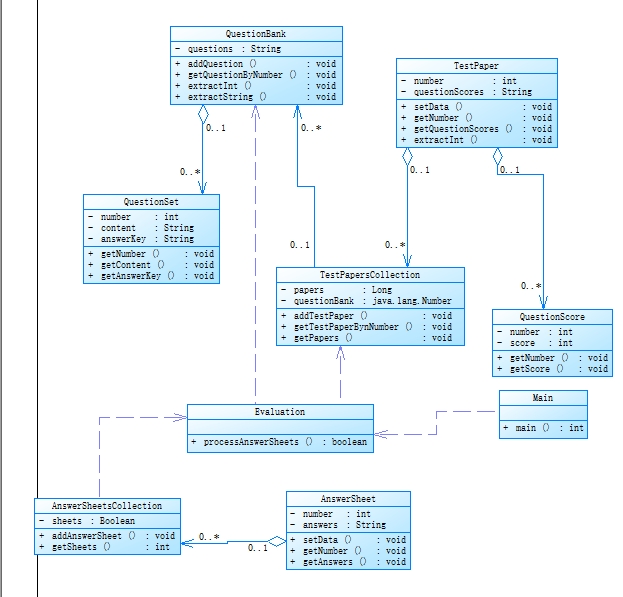Viewport: 623px width, 597px height.
Task: Select 'answerKey : String' attribute in QuestionSet
Action: click(x=141, y=239)
